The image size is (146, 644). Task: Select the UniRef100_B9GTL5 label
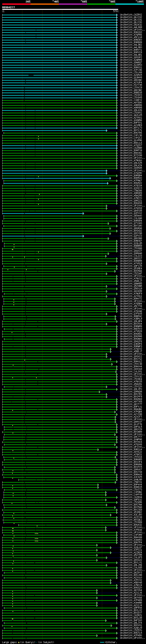tap(131, 633)
